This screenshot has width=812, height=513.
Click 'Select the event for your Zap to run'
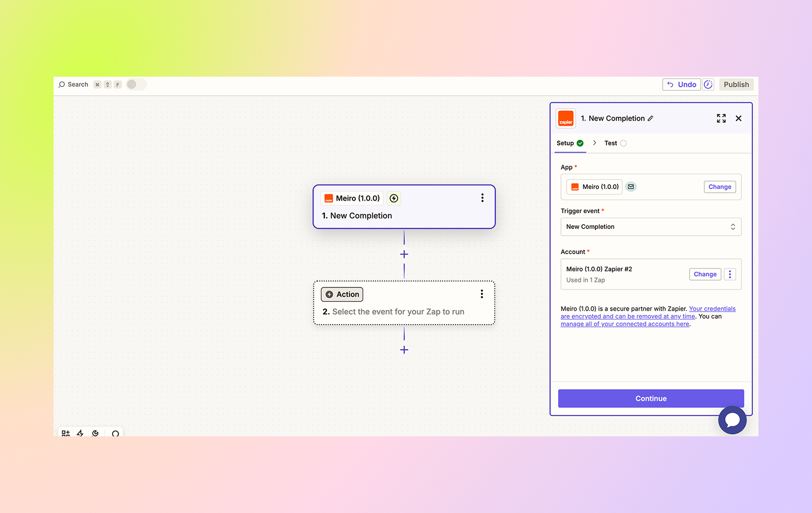pyautogui.click(x=398, y=312)
